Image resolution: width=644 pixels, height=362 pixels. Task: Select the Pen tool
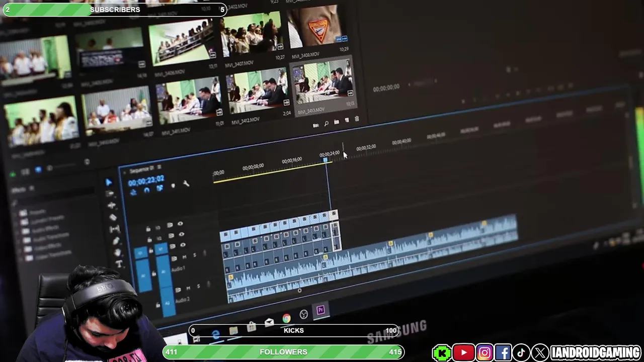(x=116, y=241)
